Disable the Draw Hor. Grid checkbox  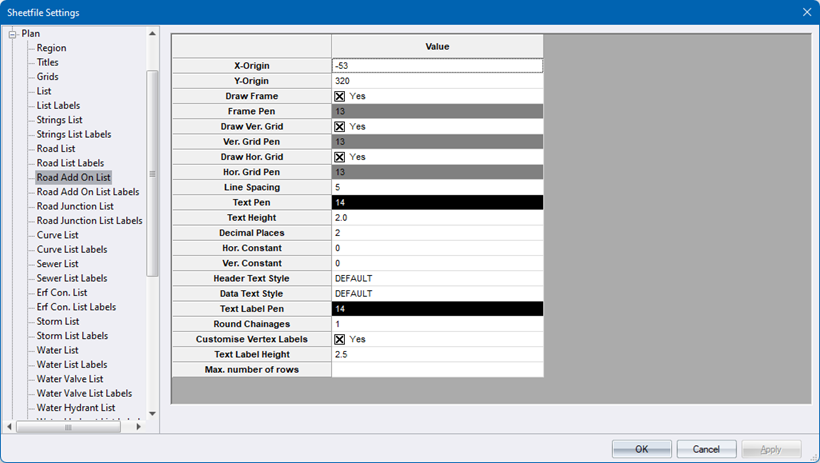tap(340, 157)
